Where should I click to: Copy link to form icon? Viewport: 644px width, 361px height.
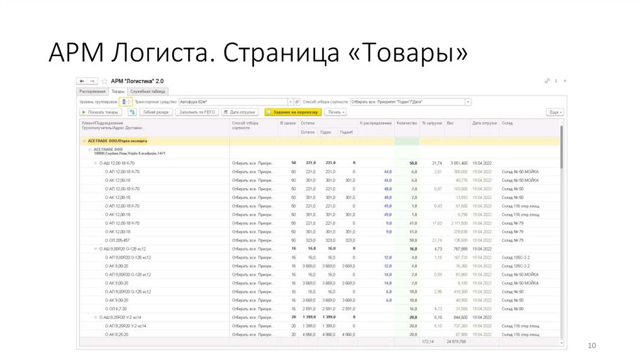coord(547,81)
